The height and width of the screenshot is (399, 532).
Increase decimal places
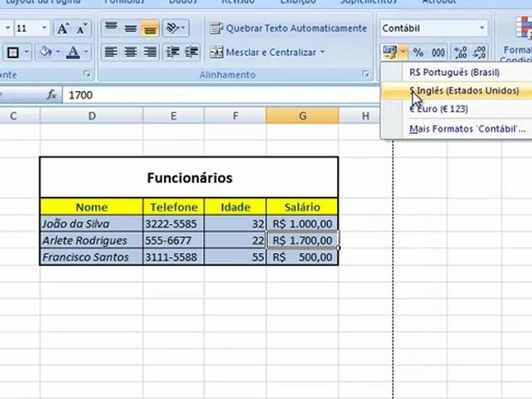click(x=461, y=52)
